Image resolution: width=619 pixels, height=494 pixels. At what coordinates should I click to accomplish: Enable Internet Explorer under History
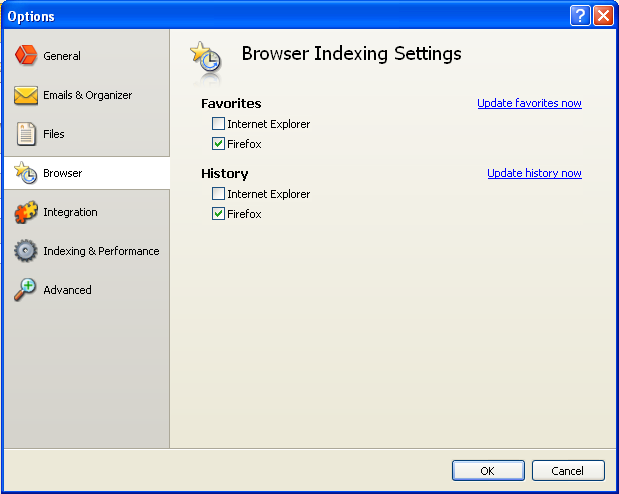[218, 193]
